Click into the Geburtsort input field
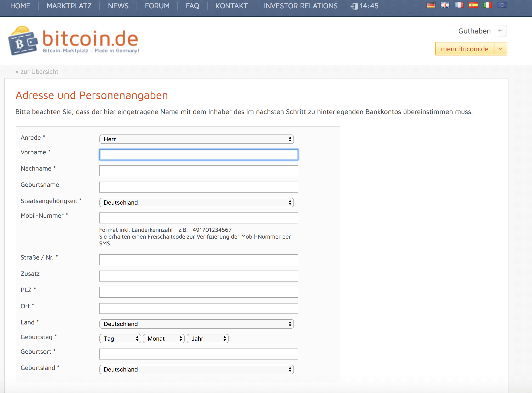532x393 pixels. pyautogui.click(x=199, y=354)
